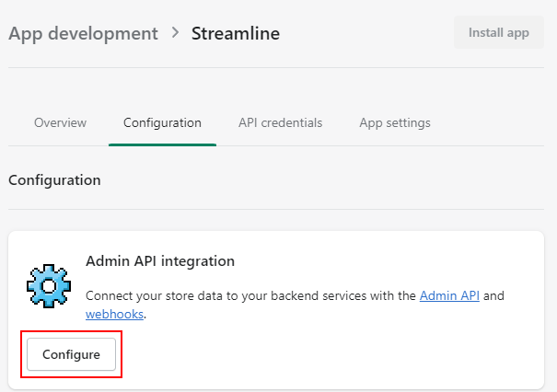Click the green underline beneath Configuration tab
Image resolution: width=557 pixels, height=392 pixels.
tap(162, 144)
